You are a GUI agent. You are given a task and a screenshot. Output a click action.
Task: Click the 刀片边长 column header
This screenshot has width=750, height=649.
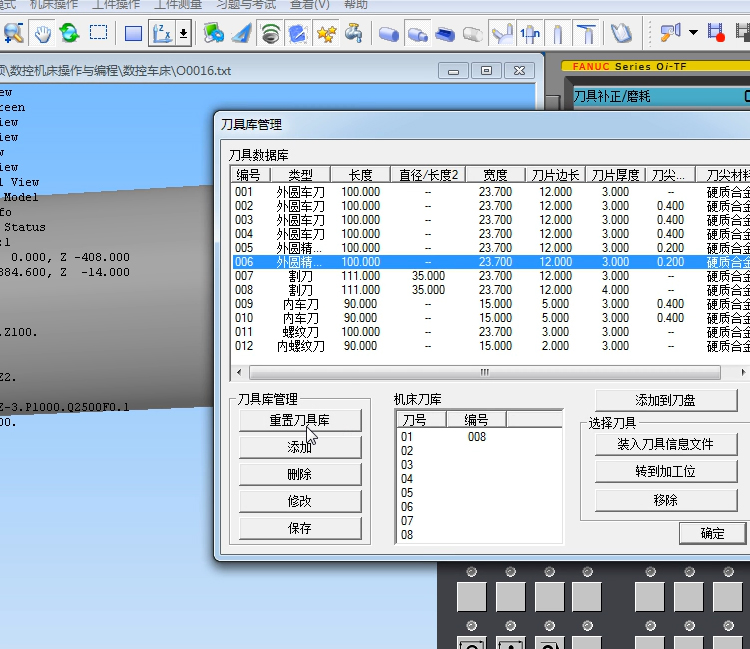(x=555, y=175)
